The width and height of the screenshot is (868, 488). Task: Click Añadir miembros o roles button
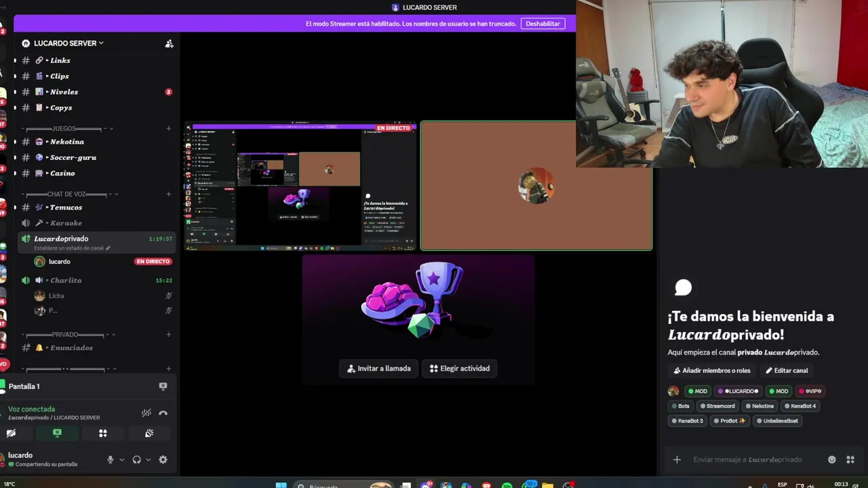[711, 371]
